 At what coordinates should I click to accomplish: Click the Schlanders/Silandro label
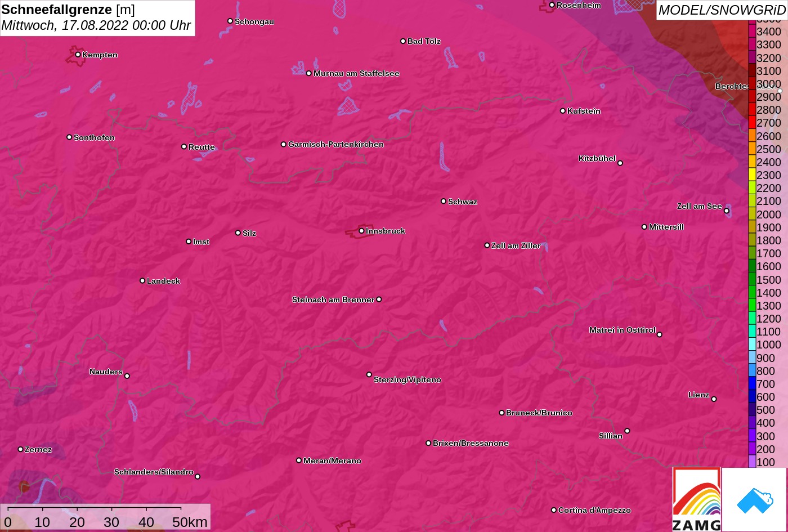coord(154,472)
